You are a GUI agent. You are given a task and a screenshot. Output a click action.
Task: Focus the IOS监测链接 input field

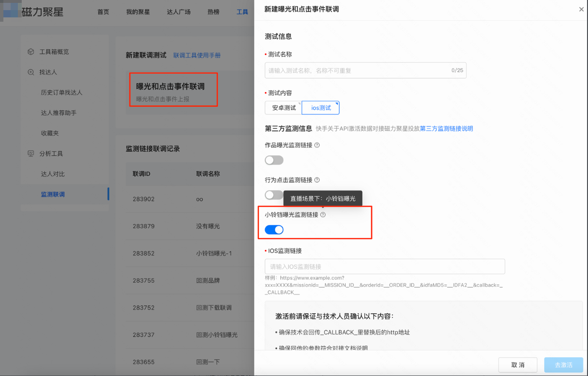click(385, 266)
